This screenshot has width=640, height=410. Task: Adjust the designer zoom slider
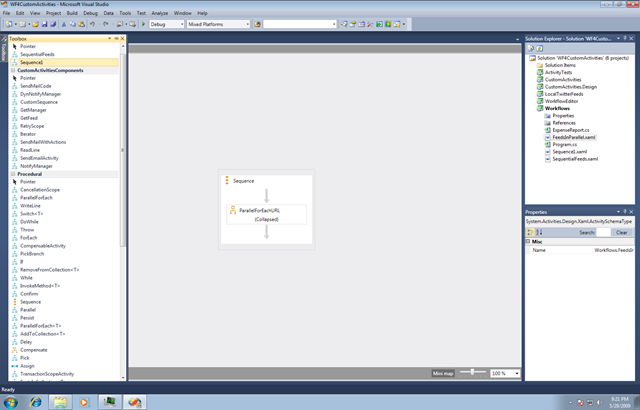click(472, 372)
